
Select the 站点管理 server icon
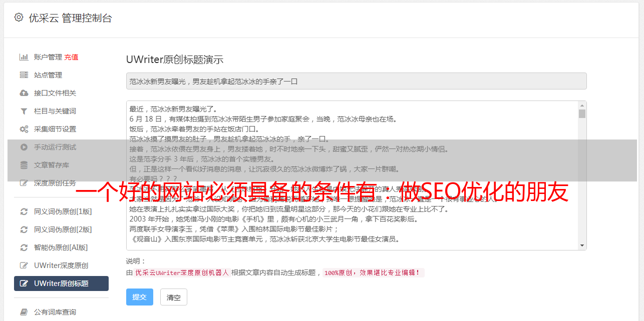(x=24, y=75)
